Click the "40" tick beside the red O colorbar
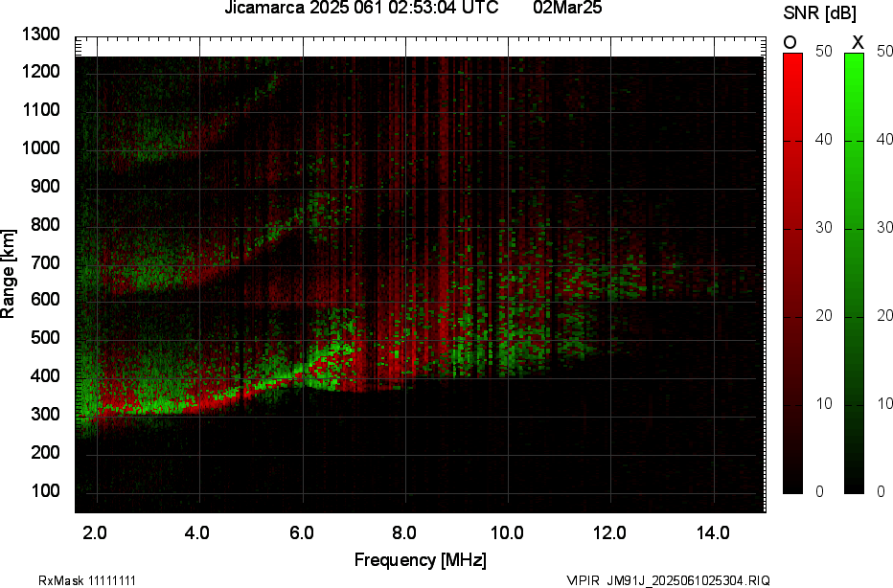 [823, 140]
